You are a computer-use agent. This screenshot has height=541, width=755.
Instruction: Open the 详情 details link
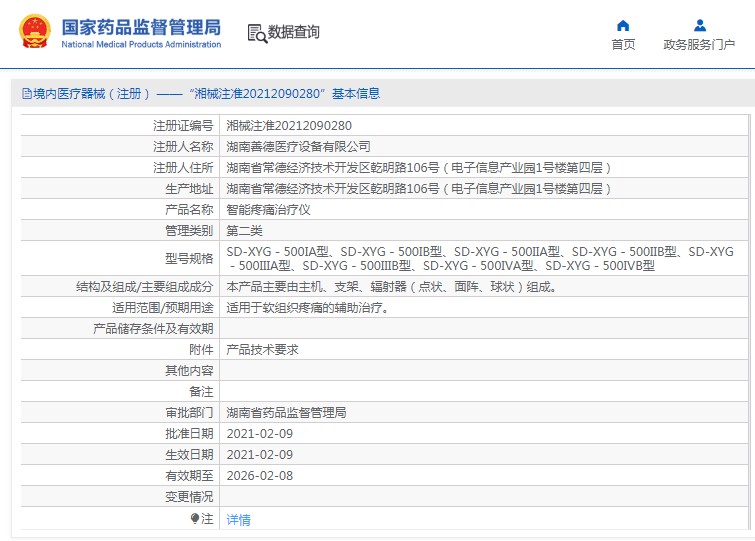point(238,520)
